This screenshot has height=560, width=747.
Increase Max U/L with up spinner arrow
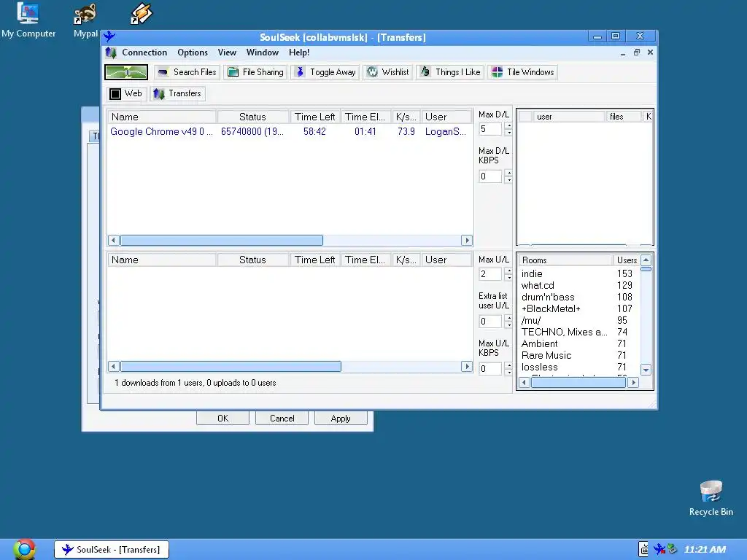point(508,271)
